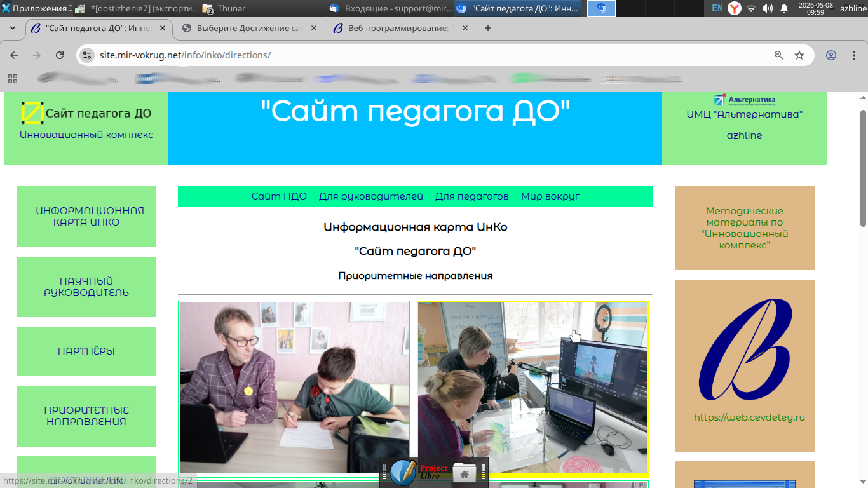Open Для педагогов in the green menu
868x488 pixels.
pos(472,196)
